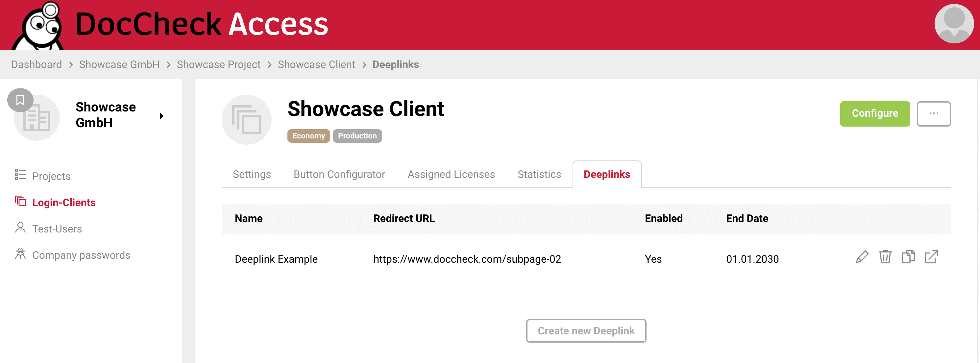Open Login-Clients in the sidebar
Image resolution: width=980 pixels, height=363 pixels.
point(64,203)
